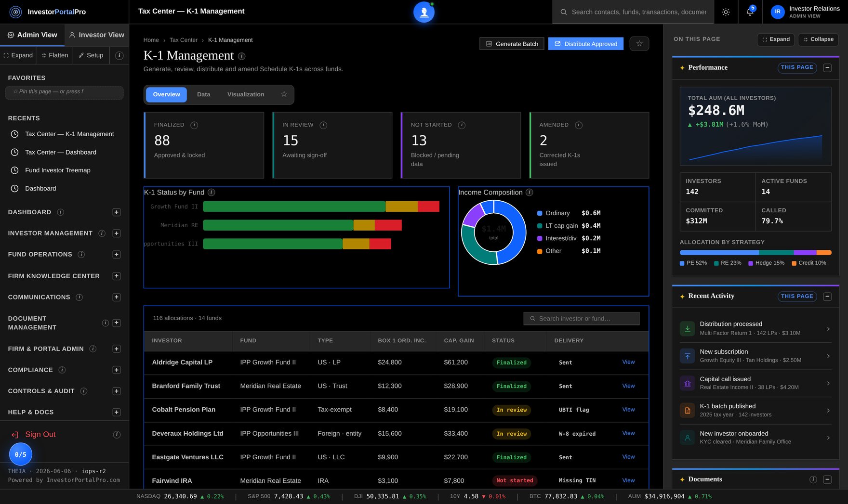Toggle THIS PAGE filter on Recent Activity panel
Screen dimensions: 848x504
pos(797,297)
